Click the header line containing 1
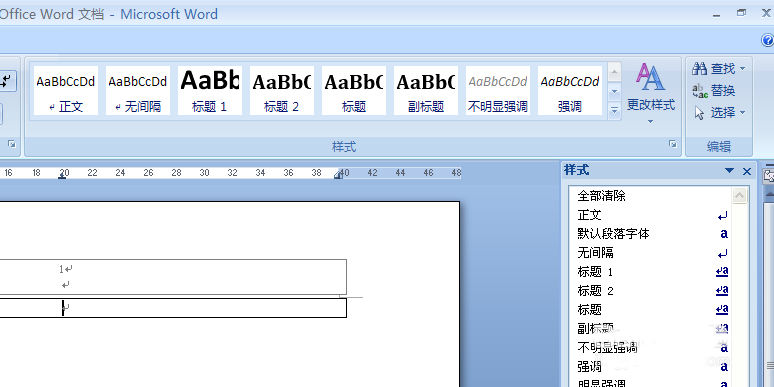774x387 pixels. (66, 269)
